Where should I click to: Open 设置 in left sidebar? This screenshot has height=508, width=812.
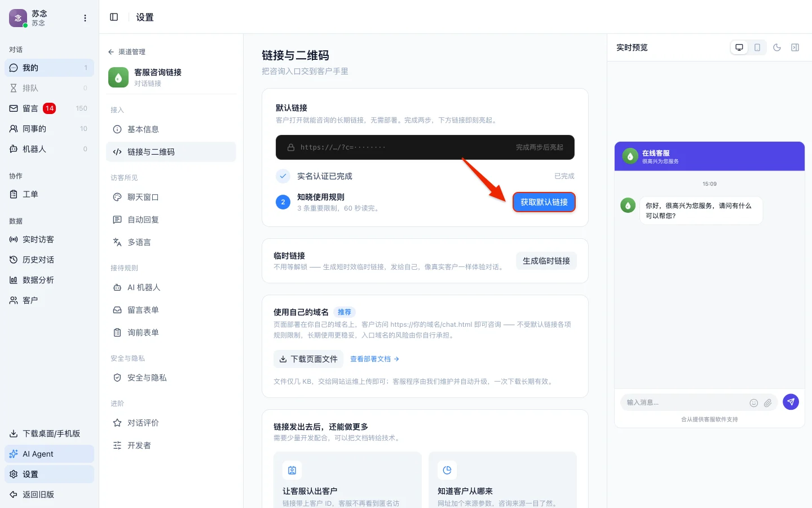click(x=50, y=474)
